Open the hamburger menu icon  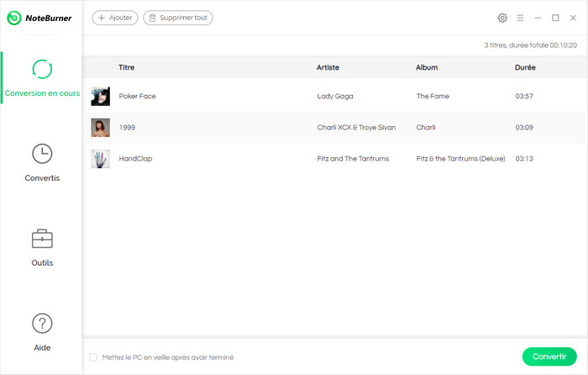pos(520,18)
